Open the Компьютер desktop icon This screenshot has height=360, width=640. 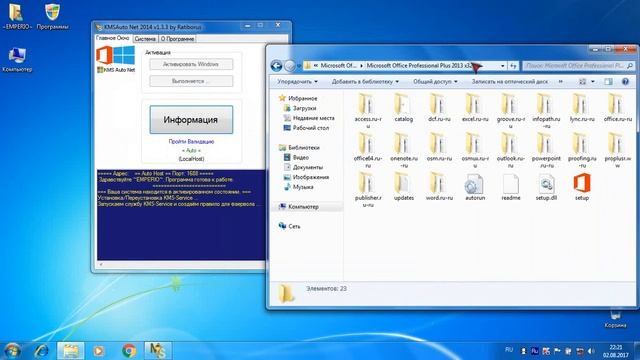click(17, 60)
